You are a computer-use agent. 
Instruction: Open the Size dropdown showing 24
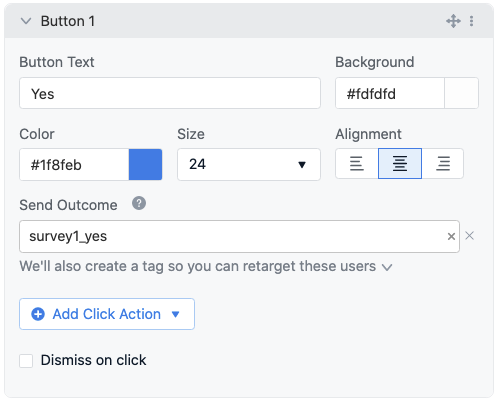(249, 165)
